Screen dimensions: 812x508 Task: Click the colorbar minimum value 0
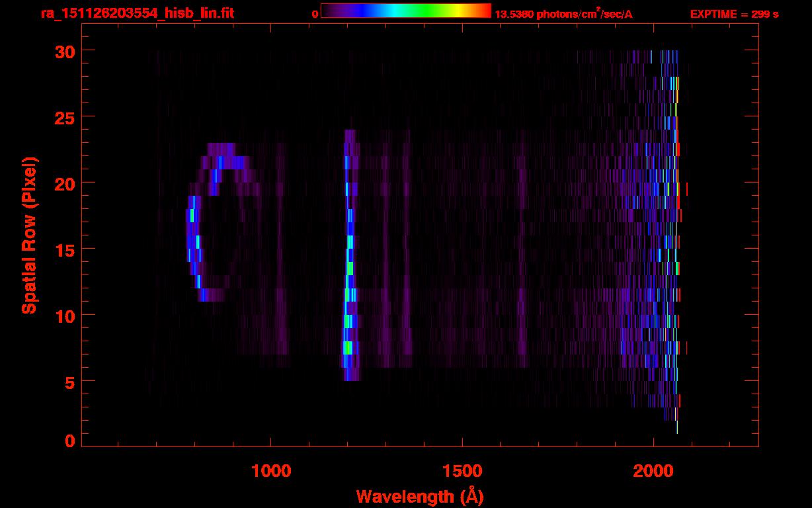tap(315, 14)
